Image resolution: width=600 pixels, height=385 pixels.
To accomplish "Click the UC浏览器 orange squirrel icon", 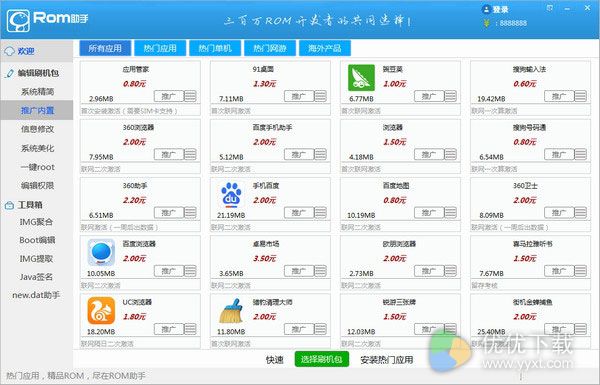I will 101,311.
